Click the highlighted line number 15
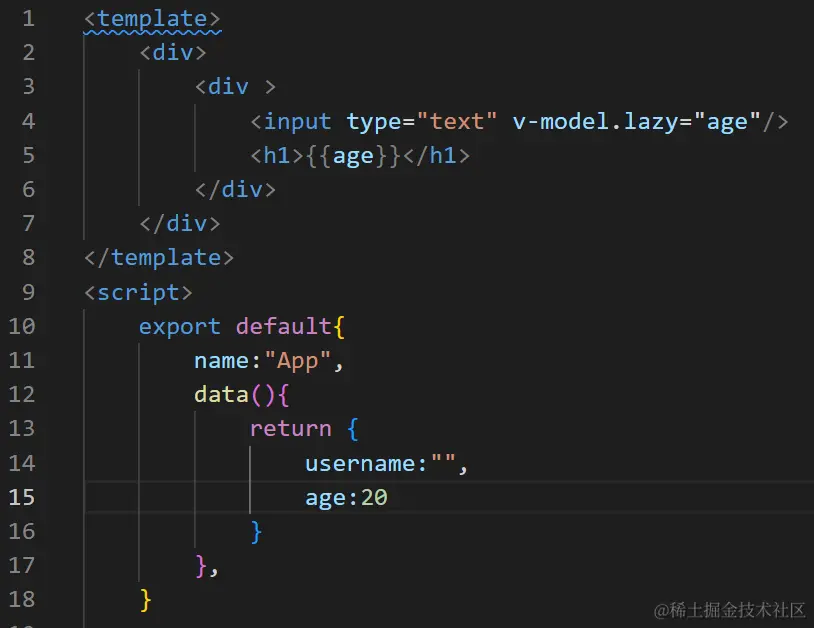This screenshot has height=628, width=814. tap(22, 497)
